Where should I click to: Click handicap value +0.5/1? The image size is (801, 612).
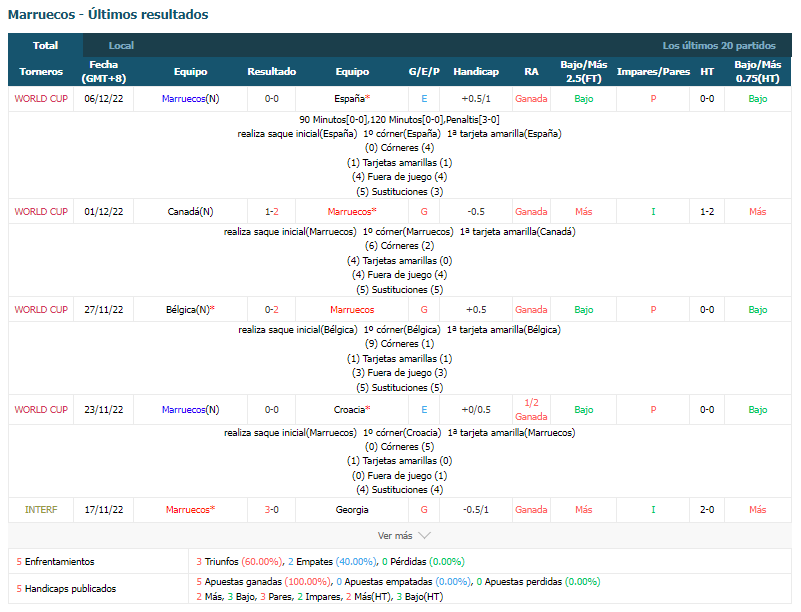pos(476,99)
